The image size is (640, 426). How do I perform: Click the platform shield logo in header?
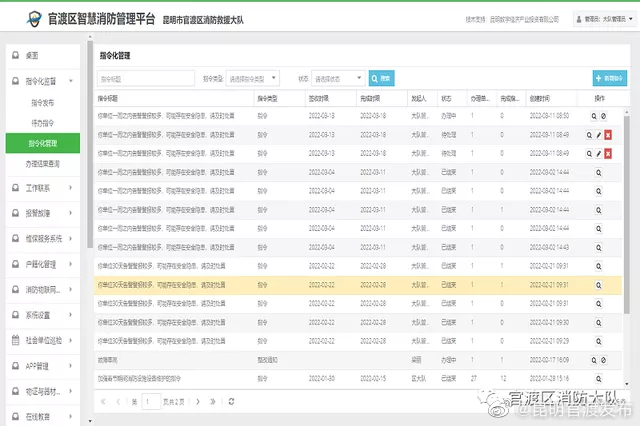(34, 19)
